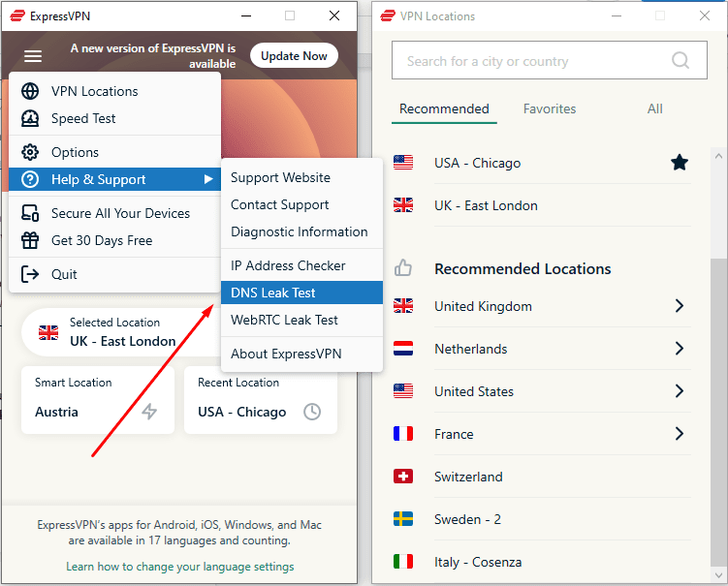Select UK - East London in location list
Image resolution: width=728 pixels, height=586 pixels.
click(541, 205)
